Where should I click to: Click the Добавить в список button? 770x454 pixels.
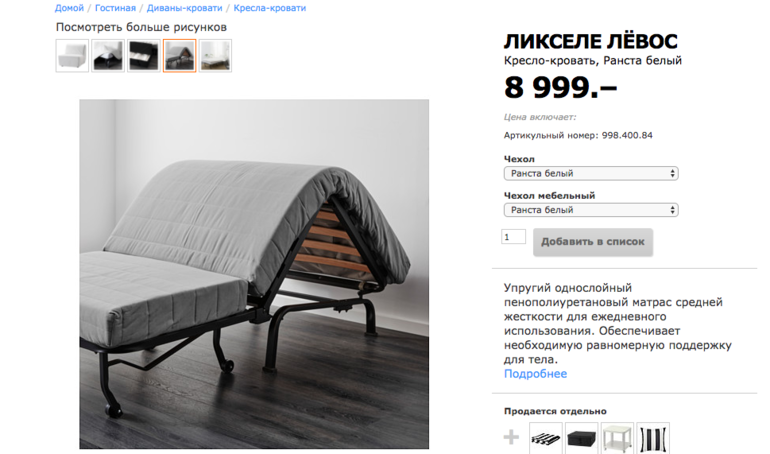(593, 241)
